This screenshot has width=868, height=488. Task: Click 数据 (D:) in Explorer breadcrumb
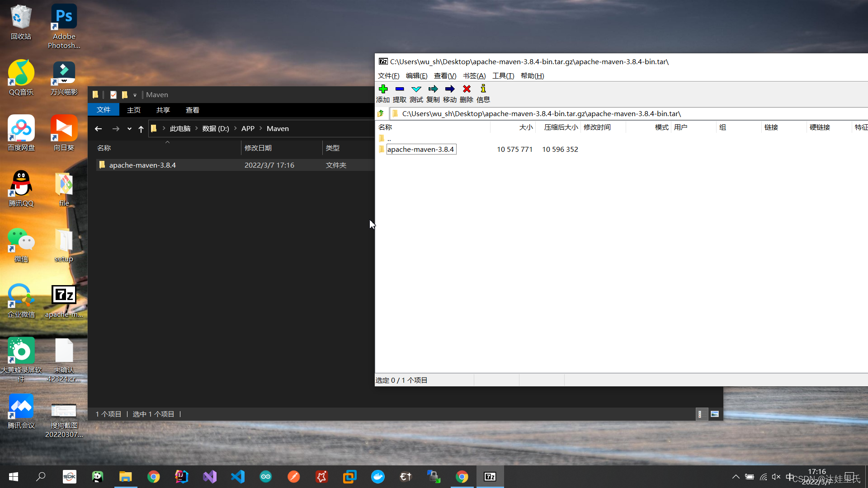click(x=216, y=129)
